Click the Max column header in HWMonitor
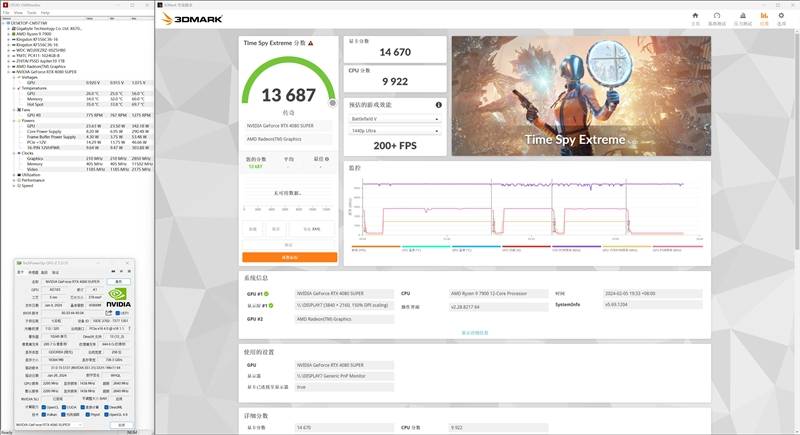 click(134, 18)
